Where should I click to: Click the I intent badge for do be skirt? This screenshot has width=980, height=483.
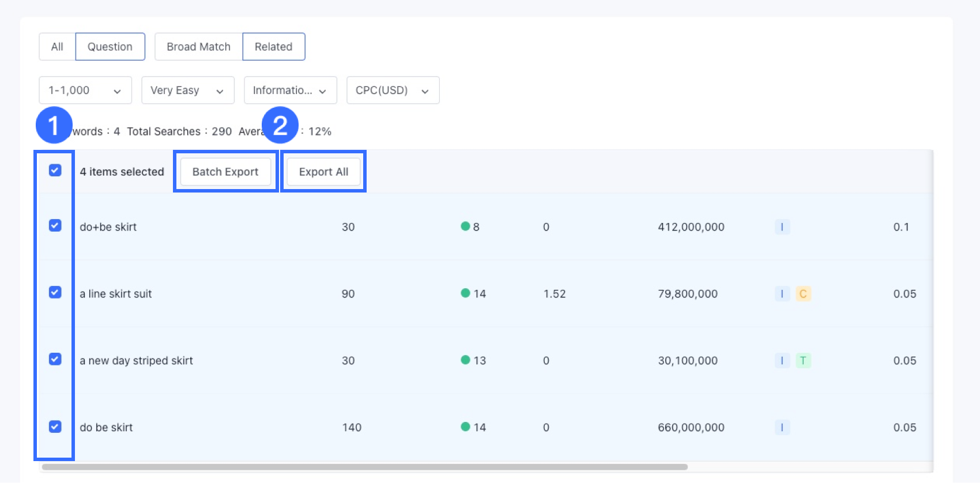(x=782, y=428)
